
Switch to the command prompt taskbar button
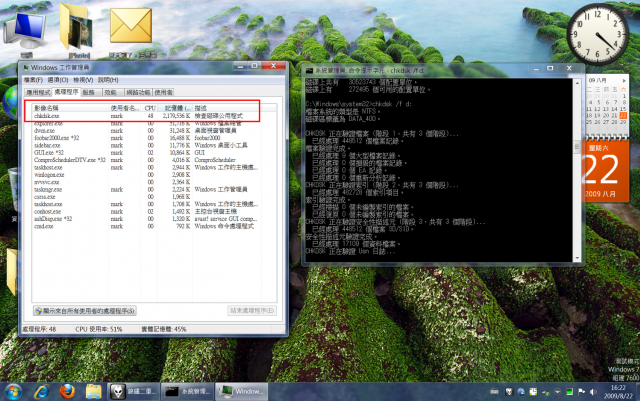187,391
